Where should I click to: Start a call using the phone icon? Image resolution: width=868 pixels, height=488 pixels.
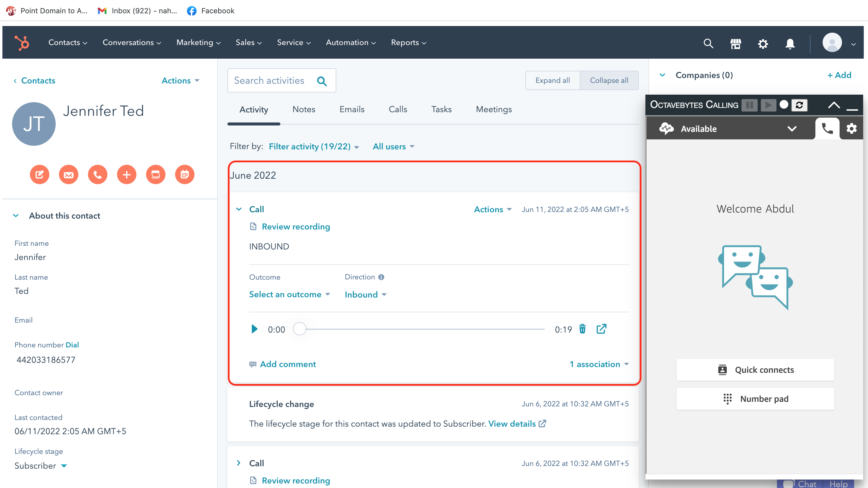[97, 174]
